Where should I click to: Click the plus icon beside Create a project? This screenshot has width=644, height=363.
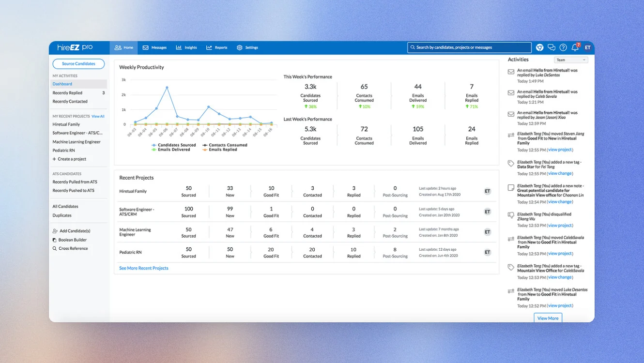pos(54,159)
